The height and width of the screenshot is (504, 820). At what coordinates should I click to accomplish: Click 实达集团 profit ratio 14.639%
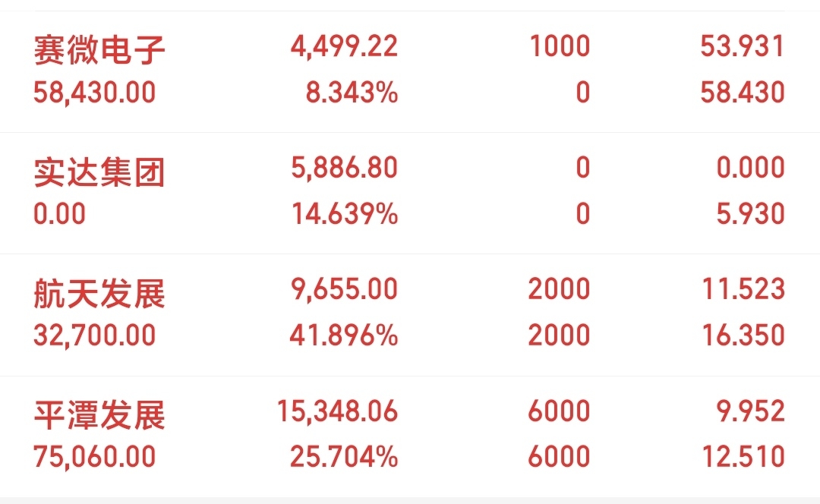pyautogui.click(x=345, y=214)
